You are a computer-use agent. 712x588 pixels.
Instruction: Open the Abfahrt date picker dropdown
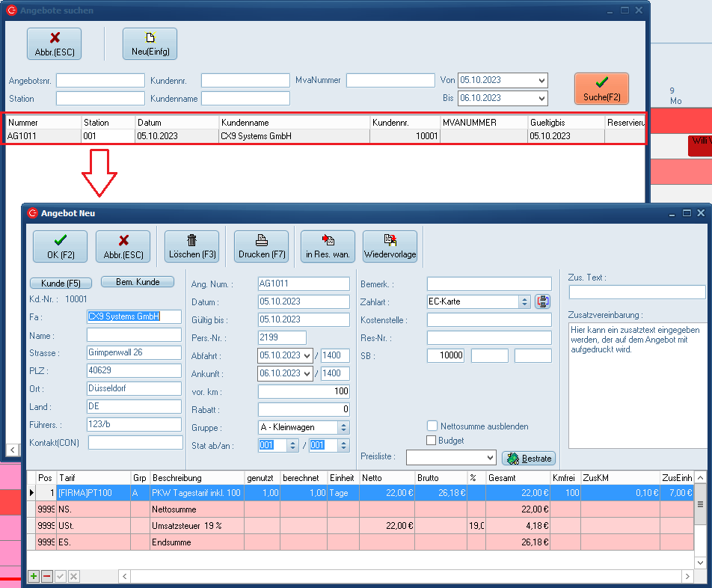tap(307, 355)
